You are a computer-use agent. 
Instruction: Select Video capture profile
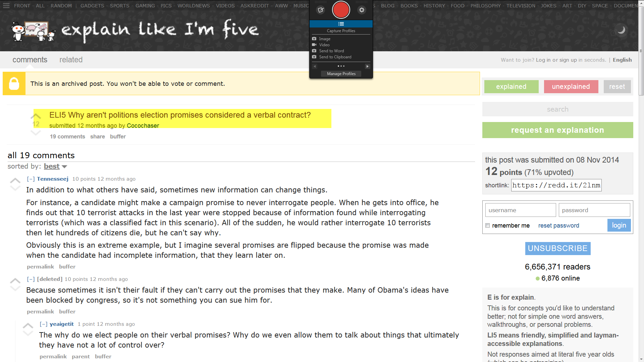(x=324, y=45)
